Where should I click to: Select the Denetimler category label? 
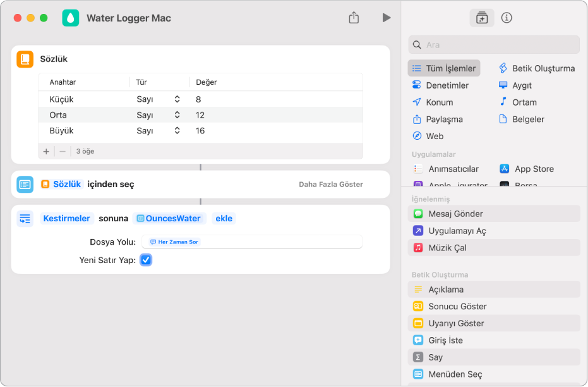[x=447, y=85]
